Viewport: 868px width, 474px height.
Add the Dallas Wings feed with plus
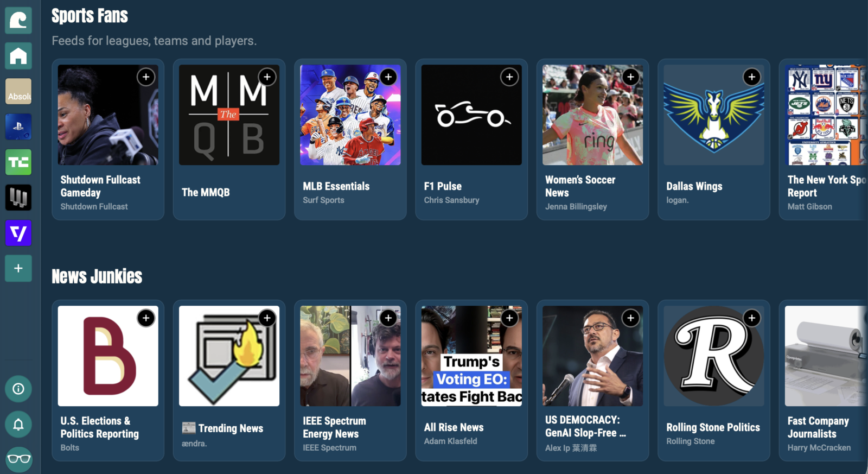click(752, 77)
